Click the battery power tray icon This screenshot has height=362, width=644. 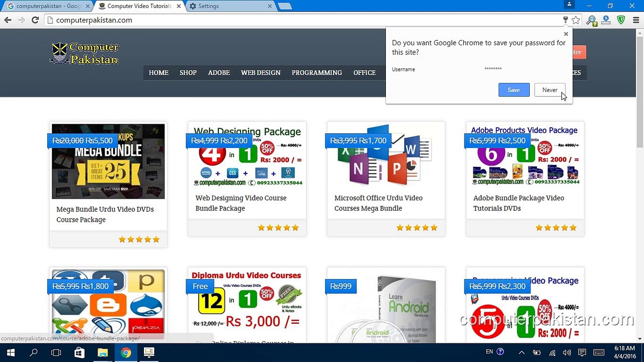(537, 352)
